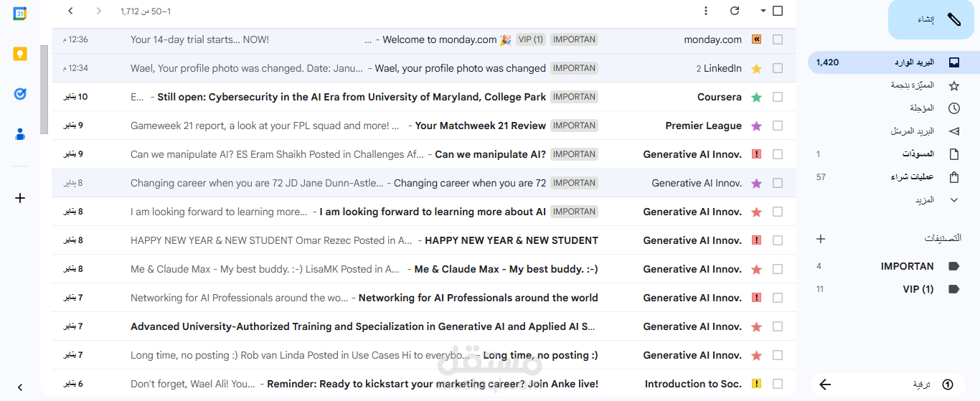Expand the المزيد (More) folders list
This screenshot has height=401, width=980.
953,200
